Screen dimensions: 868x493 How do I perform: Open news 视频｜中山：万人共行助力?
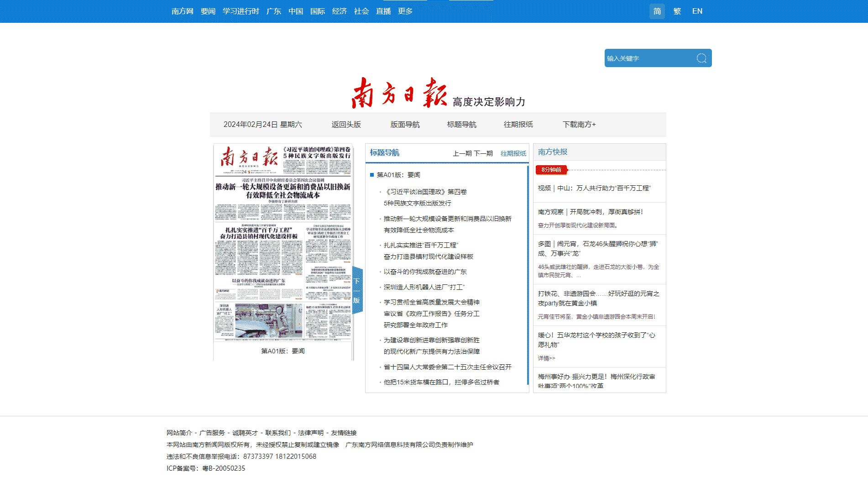pos(594,188)
